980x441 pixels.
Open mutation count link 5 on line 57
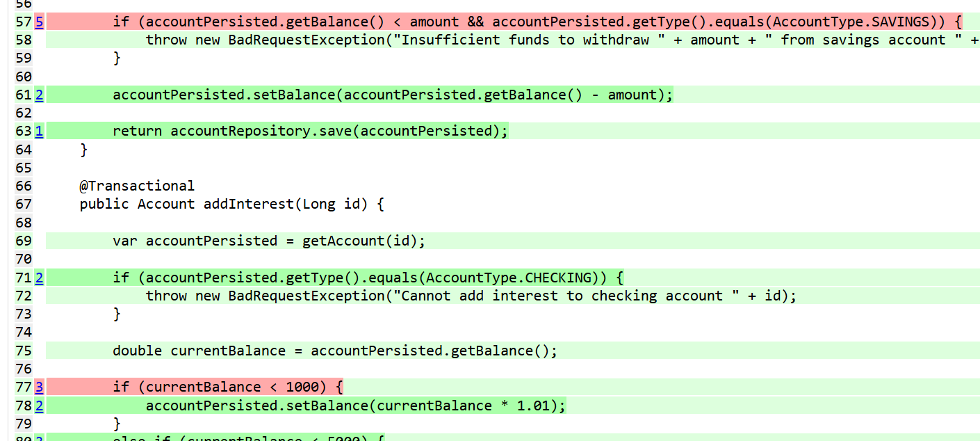click(39, 22)
